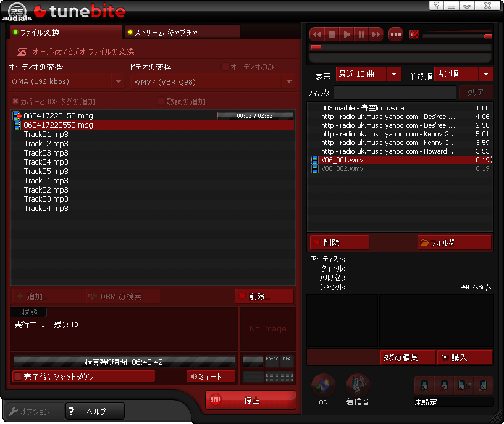Viewport: 504px width, 424px height.
Task: Open the CD burning icon
Action: (324, 386)
